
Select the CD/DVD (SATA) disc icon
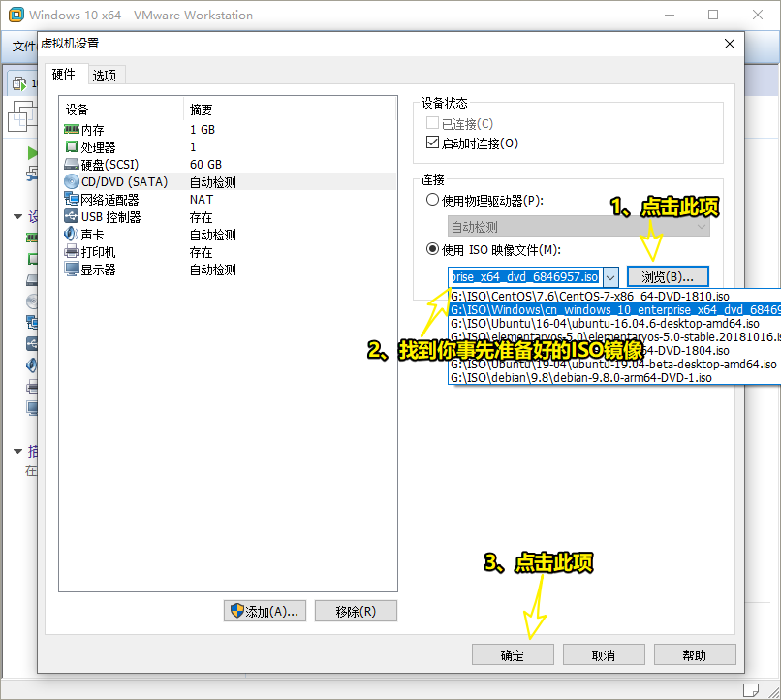pos(72,182)
